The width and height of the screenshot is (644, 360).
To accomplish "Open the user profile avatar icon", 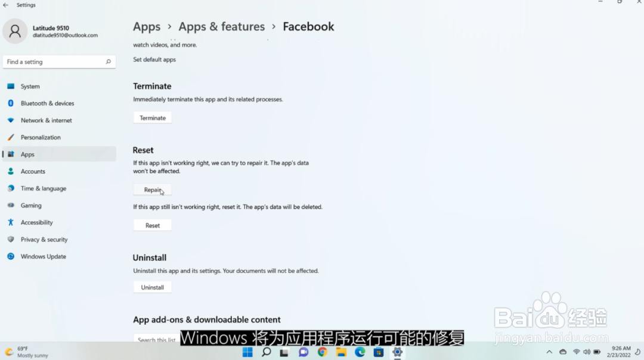I will coord(15,31).
